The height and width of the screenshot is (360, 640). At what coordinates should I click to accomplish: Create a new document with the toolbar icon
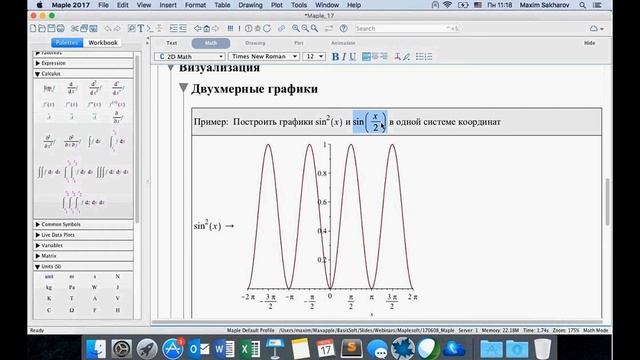pyautogui.click(x=33, y=28)
